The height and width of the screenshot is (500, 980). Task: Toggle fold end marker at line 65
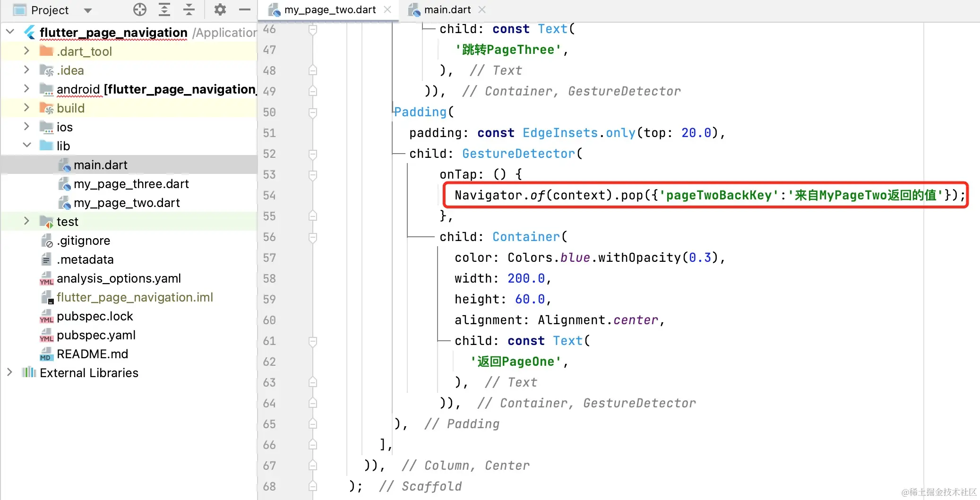(312, 424)
